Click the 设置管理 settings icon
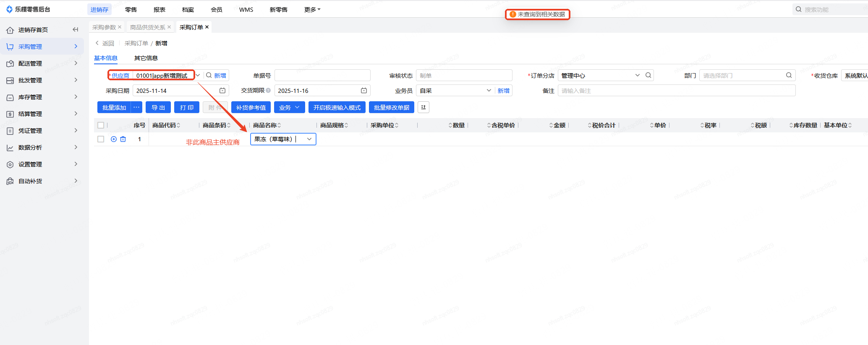Screen dimensions: 868x345 10,164
